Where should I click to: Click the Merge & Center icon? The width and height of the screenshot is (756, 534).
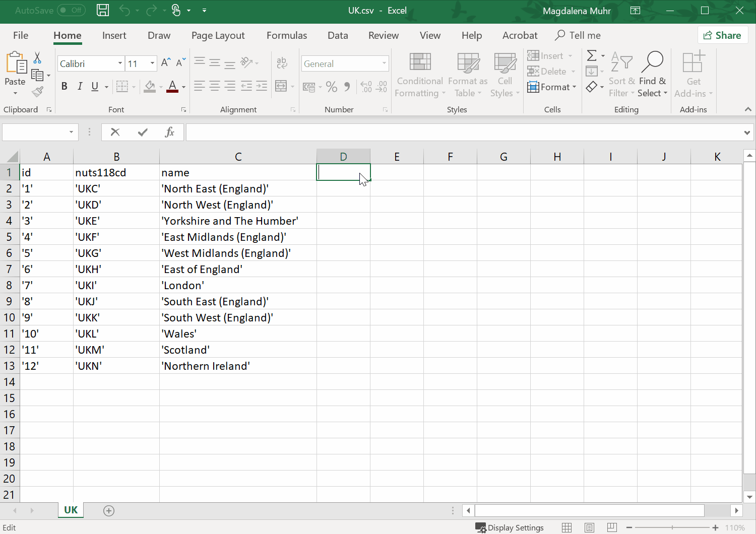pos(281,86)
